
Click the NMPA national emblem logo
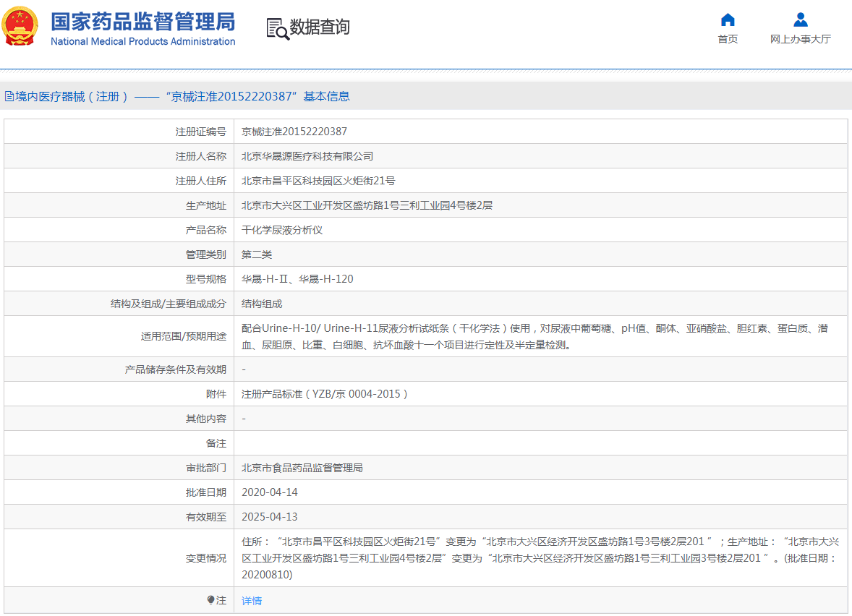click(20, 26)
